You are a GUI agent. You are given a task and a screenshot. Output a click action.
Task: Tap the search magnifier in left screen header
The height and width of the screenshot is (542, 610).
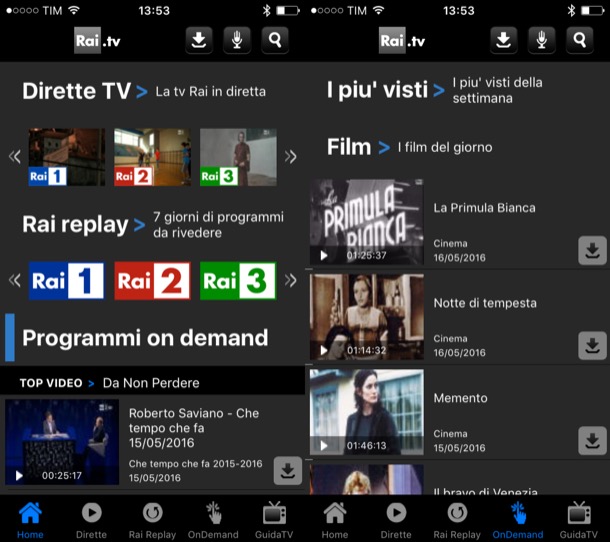point(275,40)
